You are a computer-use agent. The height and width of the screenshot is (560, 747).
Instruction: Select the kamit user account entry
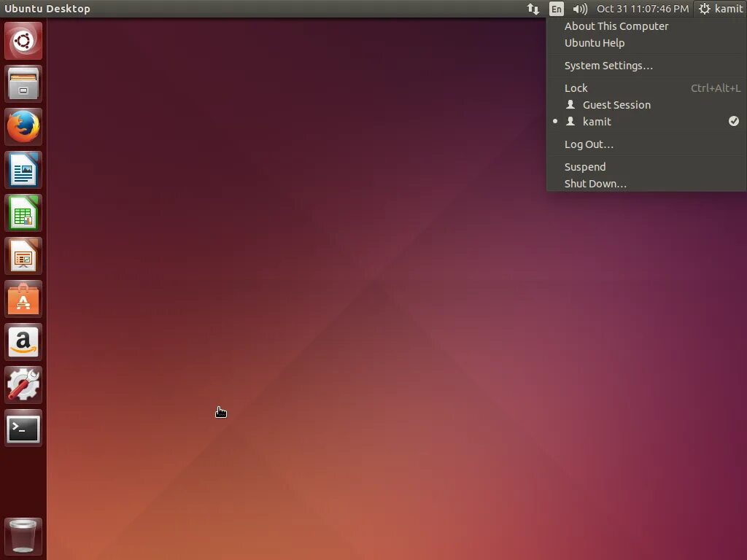(646, 122)
